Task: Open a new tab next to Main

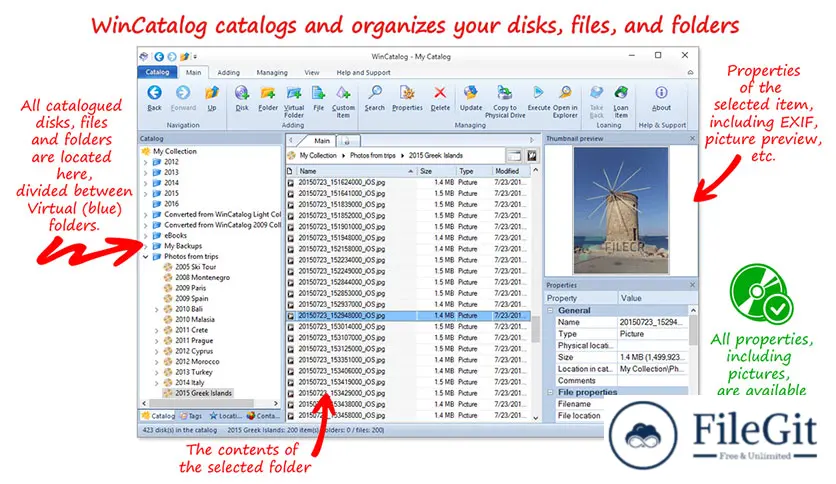Action: coord(348,141)
